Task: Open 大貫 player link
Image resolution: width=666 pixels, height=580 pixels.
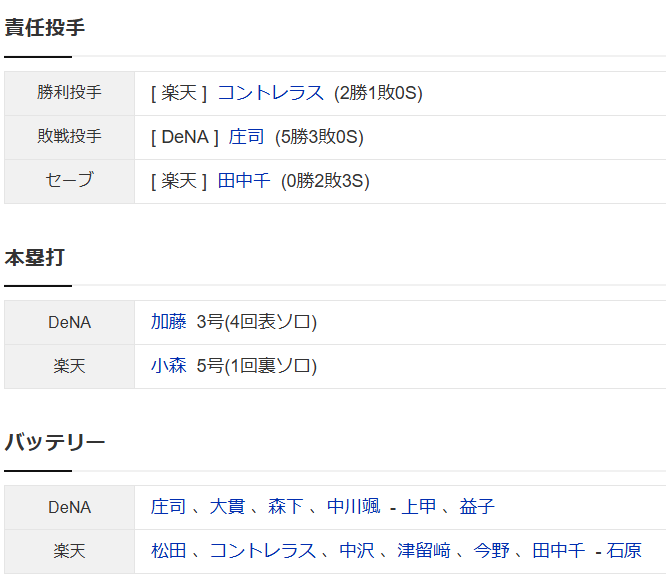Action: (x=227, y=507)
